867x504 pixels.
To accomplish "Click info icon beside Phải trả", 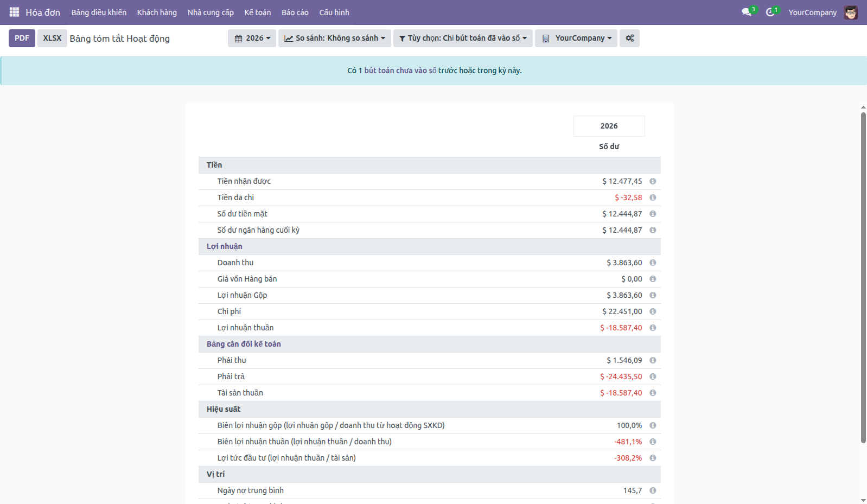I will 653,377.
